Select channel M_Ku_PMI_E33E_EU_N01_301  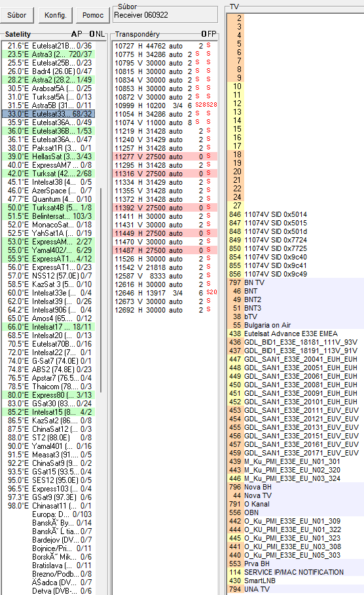click(x=295, y=461)
